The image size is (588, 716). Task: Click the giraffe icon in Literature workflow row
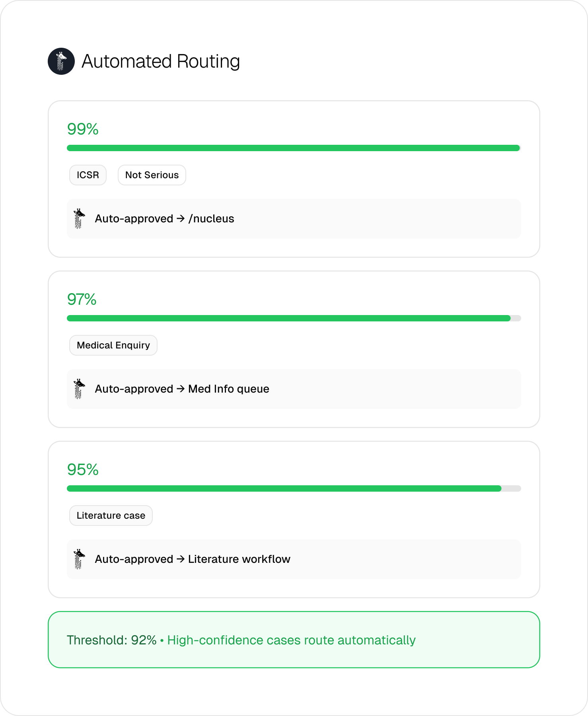click(79, 559)
